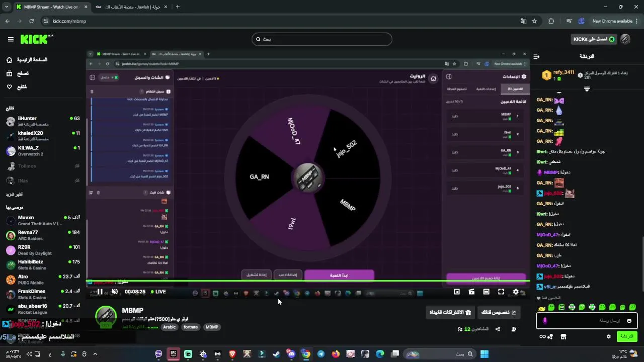Jump to the LIVE indicator in player
This screenshot has height=362, width=644.
[157, 292]
